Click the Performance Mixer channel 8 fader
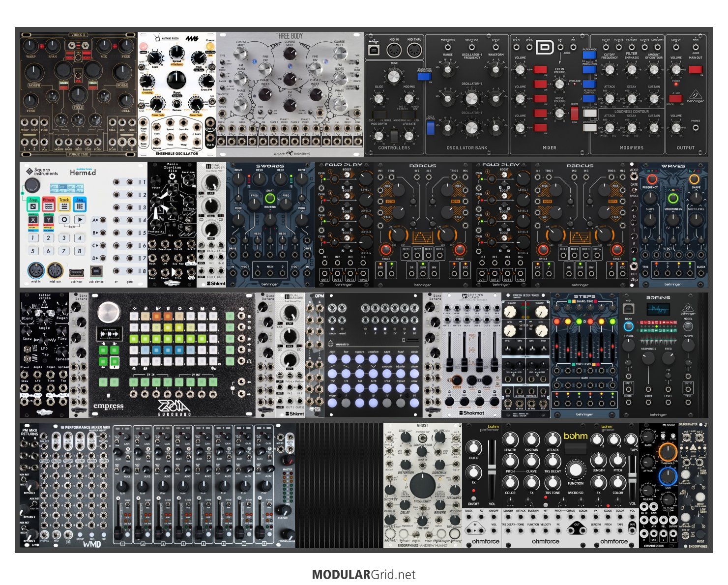 coord(260,532)
